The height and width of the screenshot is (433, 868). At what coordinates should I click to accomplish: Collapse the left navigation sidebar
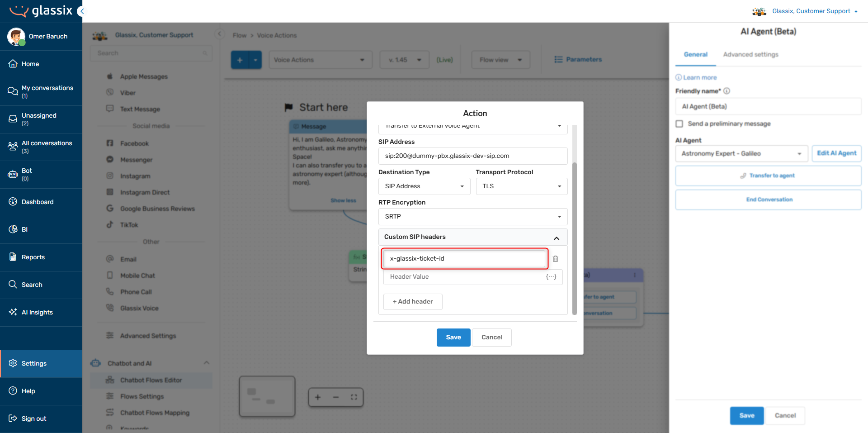(x=81, y=11)
